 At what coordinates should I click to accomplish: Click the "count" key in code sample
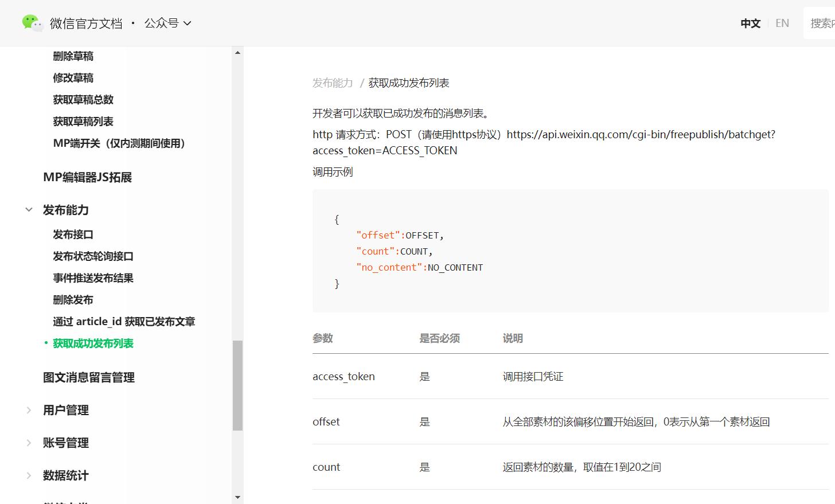point(375,251)
